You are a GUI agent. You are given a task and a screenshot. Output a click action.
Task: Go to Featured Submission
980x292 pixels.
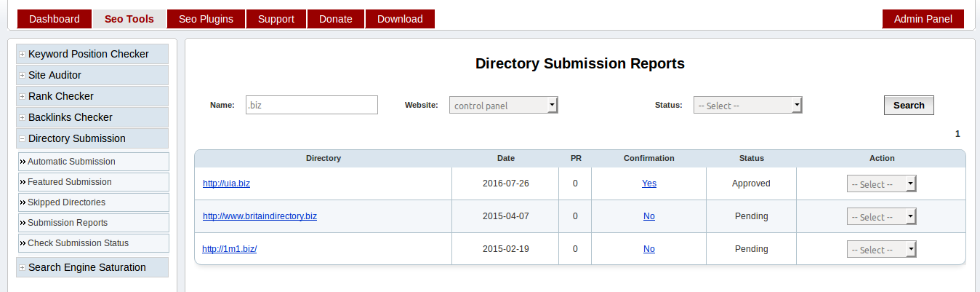click(x=94, y=182)
